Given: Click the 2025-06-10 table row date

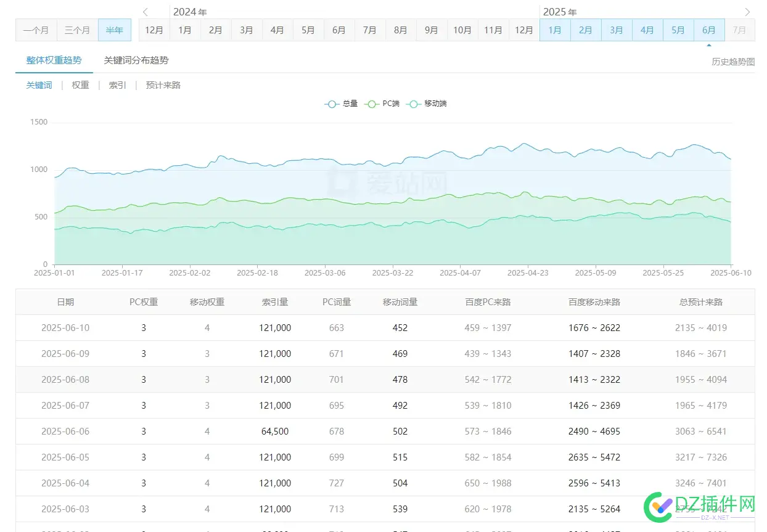Looking at the screenshot, I should click(65, 328).
